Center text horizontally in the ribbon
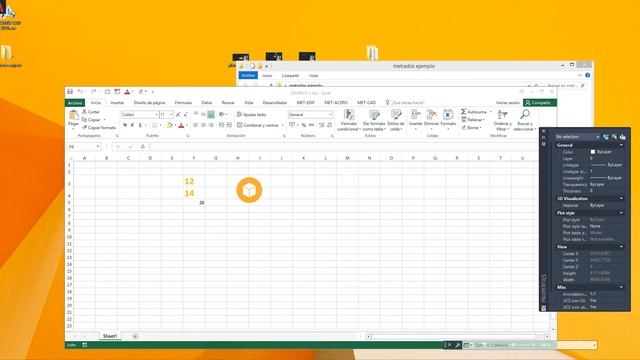Viewport: 640px width, 360px height. pos(203,125)
